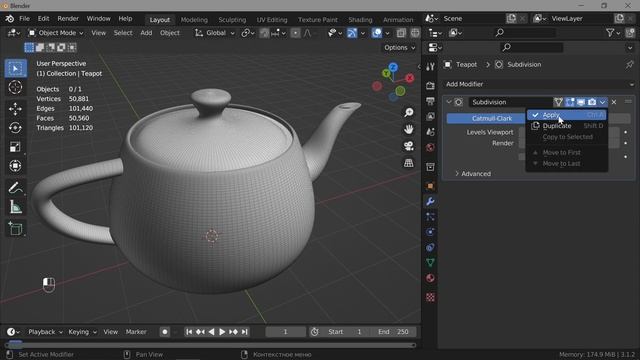This screenshot has height=360, width=640.
Task: Toggle modifier Edit Mode display
Action: tap(570, 102)
